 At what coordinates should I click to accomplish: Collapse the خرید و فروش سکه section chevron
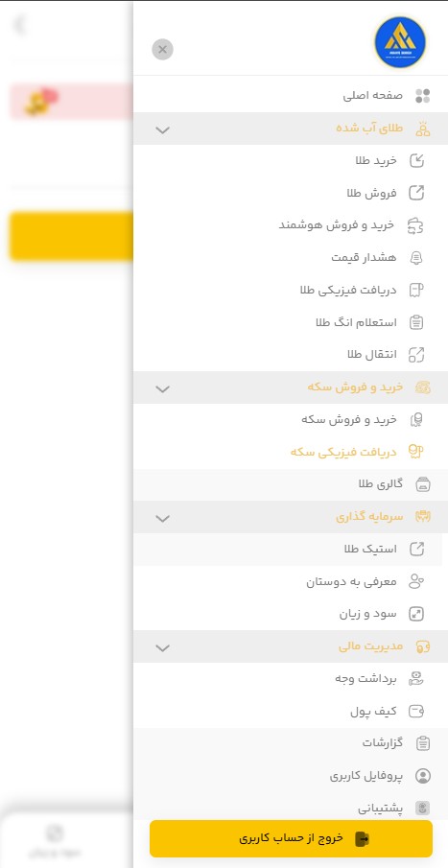[162, 388]
